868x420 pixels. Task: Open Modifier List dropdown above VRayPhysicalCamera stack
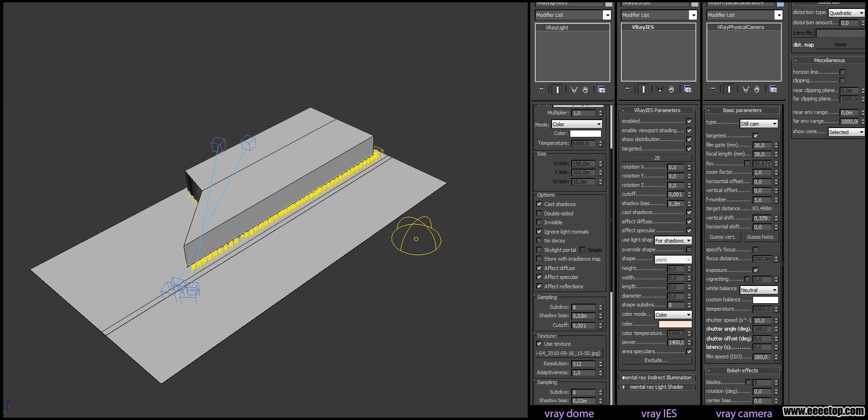point(745,15)
